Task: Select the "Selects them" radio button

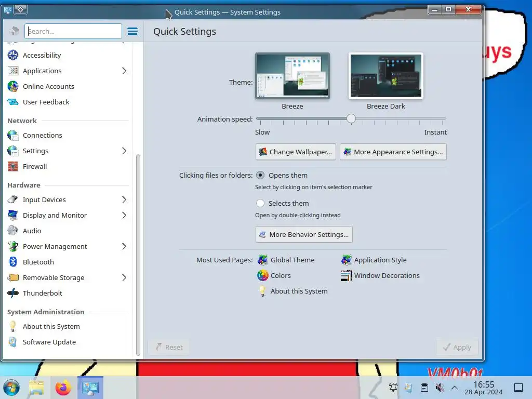Action: [x=260, y=203]
